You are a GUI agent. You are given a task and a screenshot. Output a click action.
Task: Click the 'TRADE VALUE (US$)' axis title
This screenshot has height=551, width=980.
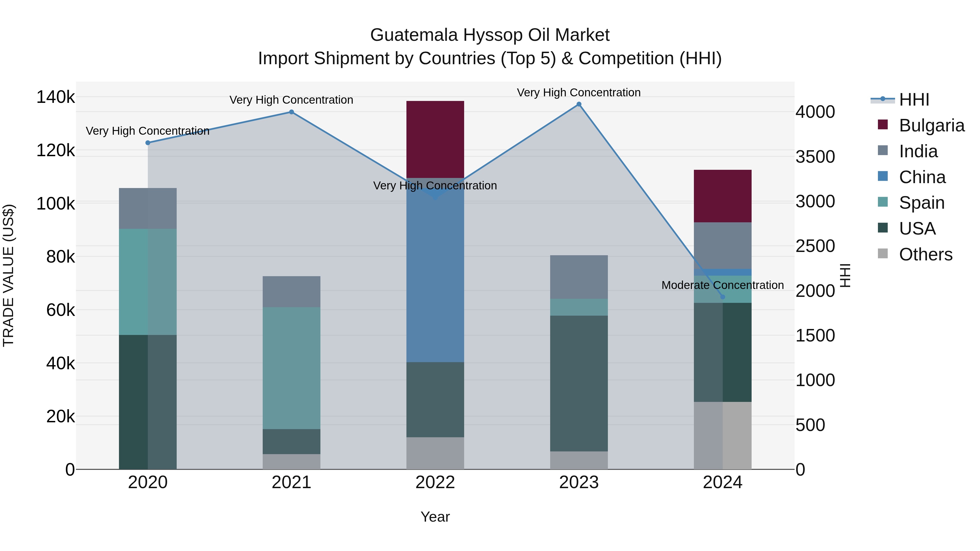tap(8, 275)
